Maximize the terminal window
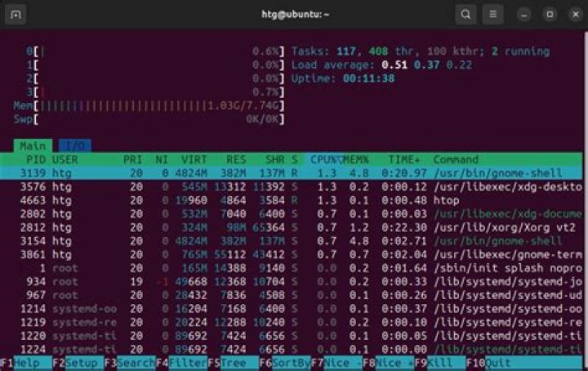This screenshot has height=371, width=588. [550, 15]
